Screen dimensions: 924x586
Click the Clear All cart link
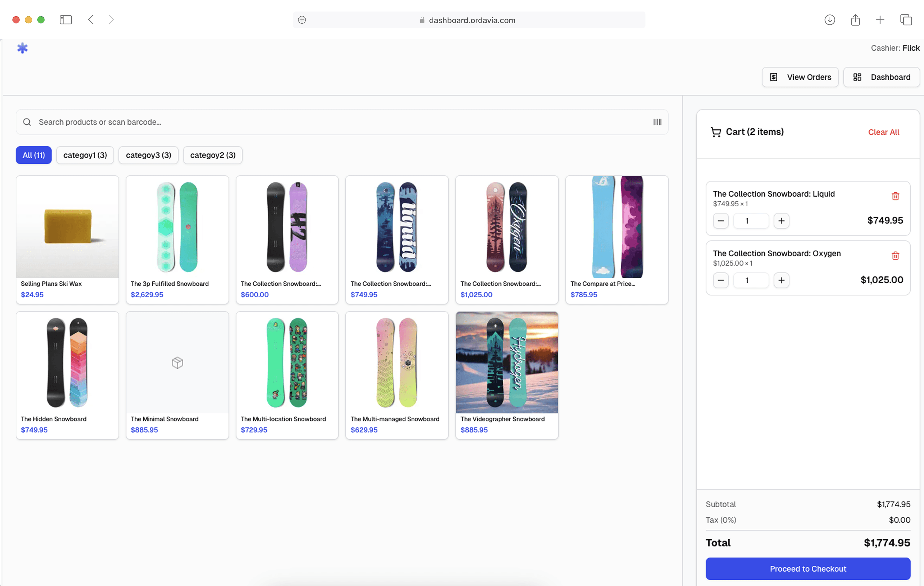883,132
